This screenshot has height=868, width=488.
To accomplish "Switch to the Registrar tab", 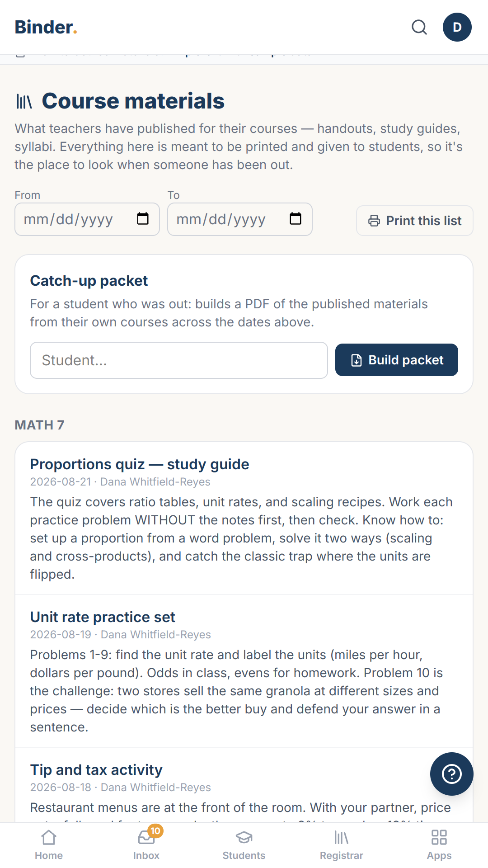I will pos(342,845).
